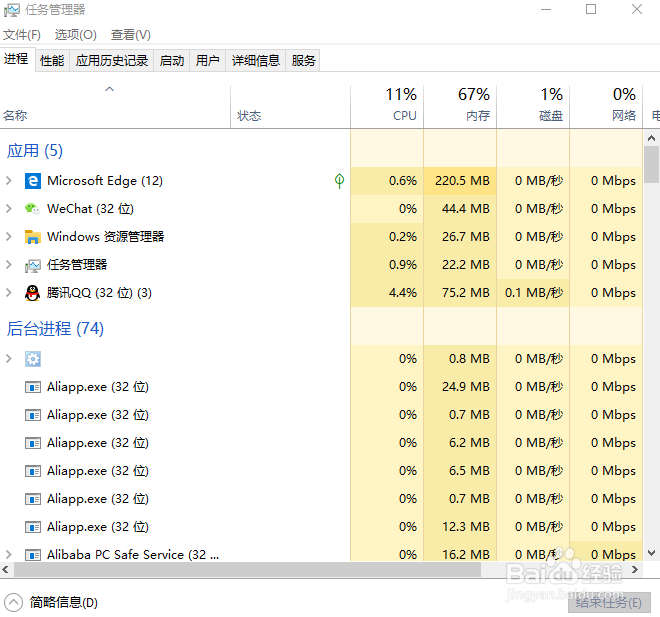Viewport: 660px width, 617px height.
Task: Click the Microsoft Edge app icon
Action: [33, 181]
